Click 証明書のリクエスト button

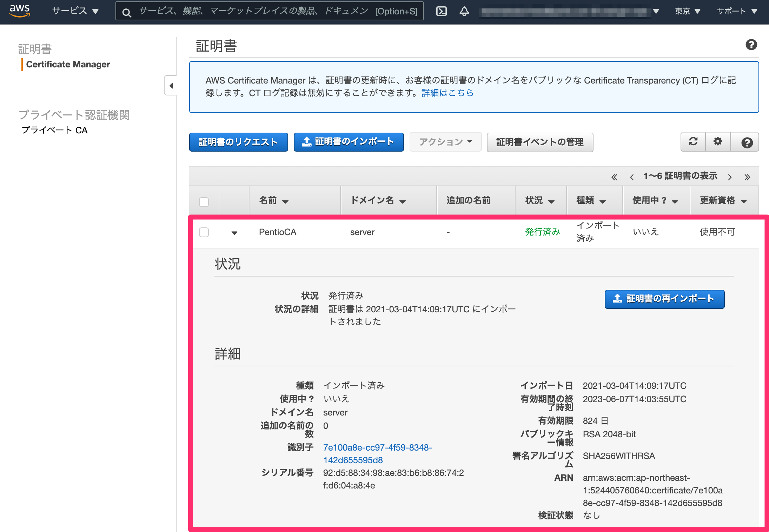point(238,142)
